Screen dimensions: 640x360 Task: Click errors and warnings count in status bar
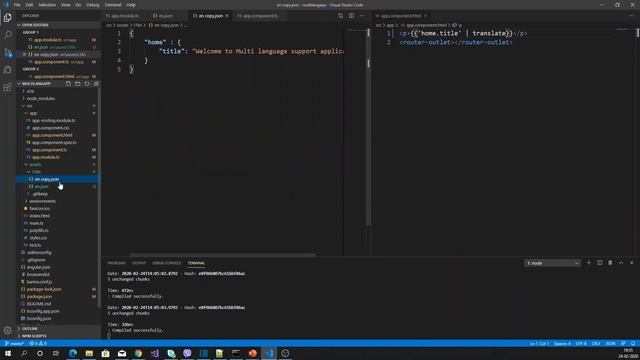[38, 344]
